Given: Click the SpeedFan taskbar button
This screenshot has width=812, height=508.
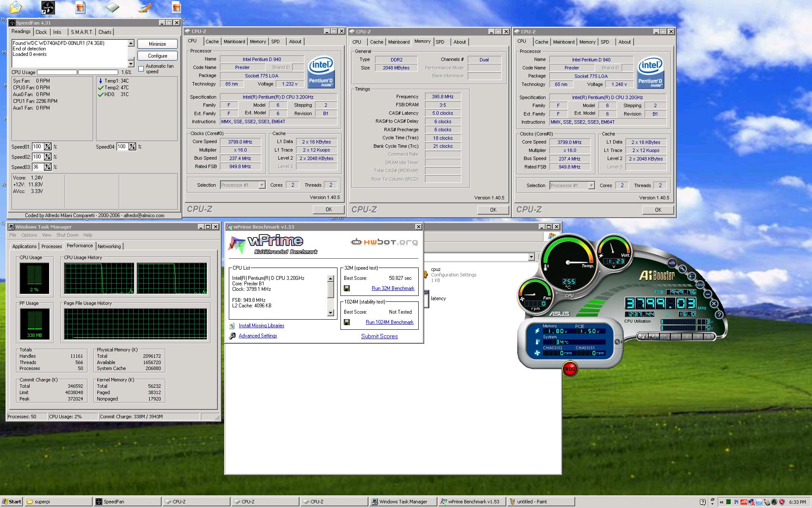Looking at the screenshot, I should 126,502.
